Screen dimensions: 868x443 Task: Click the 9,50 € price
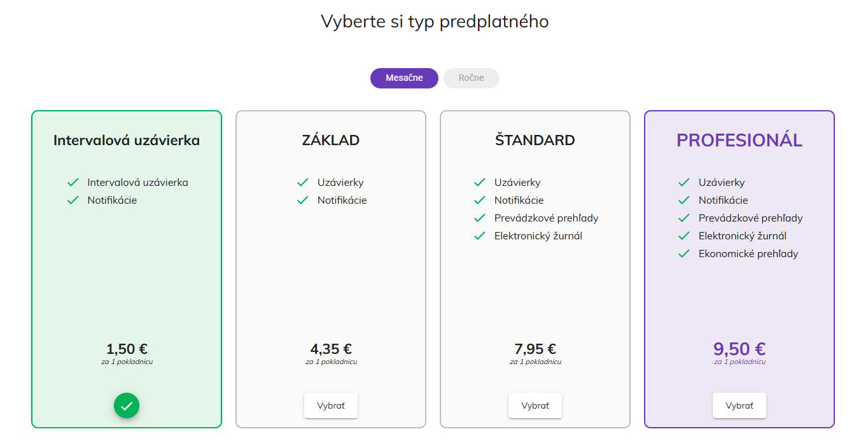pos(739,349)
